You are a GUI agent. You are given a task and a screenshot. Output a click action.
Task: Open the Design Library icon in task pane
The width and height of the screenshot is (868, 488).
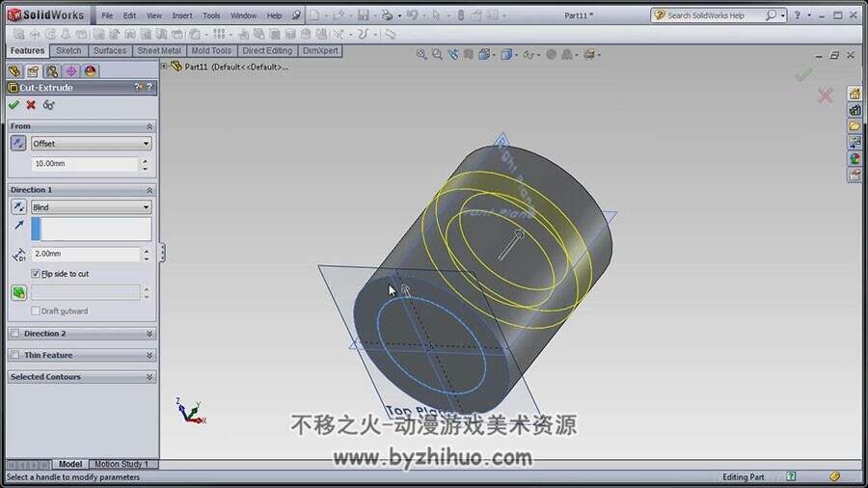[854, 110]
